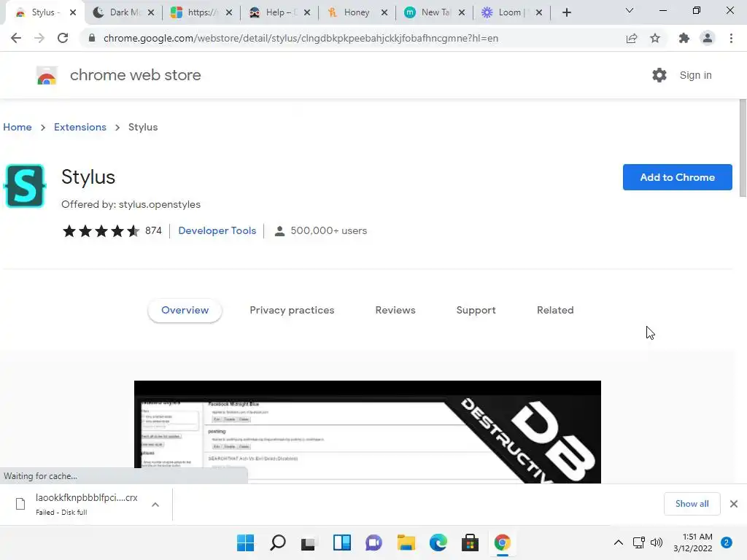Screen dimensions: 747x560
Task: Click the Chrome taskbar icon
Action: (502, 542)
